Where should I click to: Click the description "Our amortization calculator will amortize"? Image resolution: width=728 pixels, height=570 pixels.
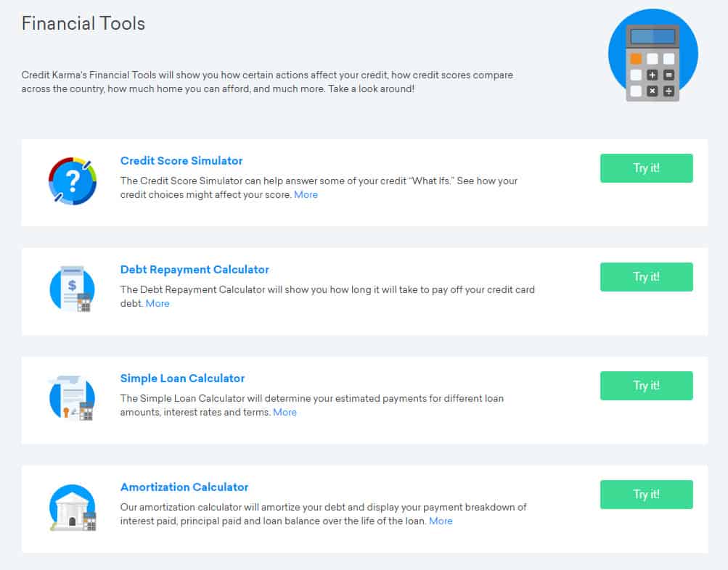[x=324, y=514]
